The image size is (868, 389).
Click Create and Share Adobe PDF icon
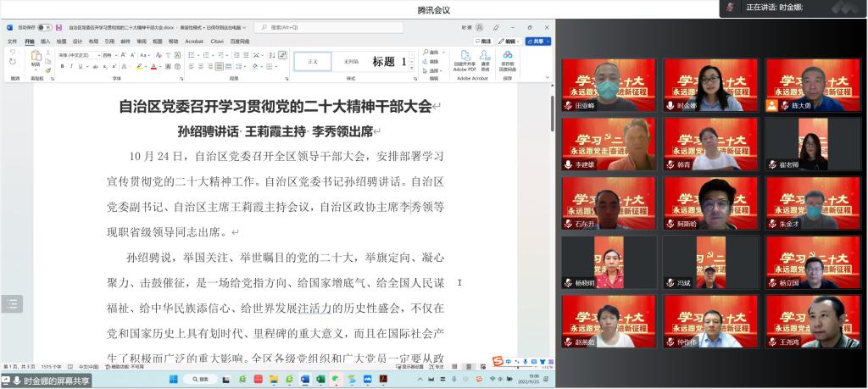(465, 59)
